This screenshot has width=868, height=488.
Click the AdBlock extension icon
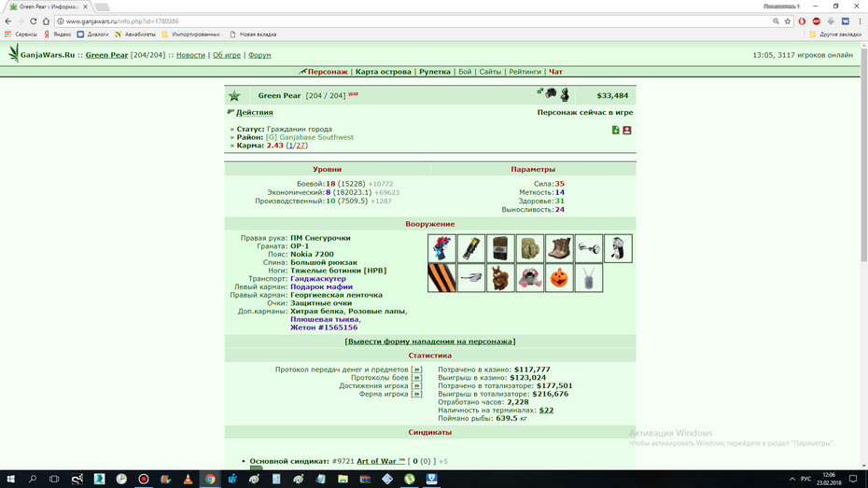(x=817, y=21)
